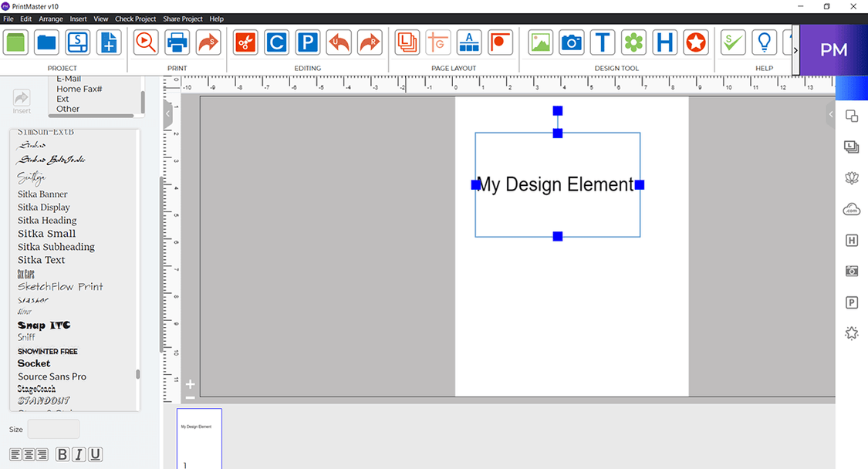
Task: Click the green spell check icon
Action: click(x=733, y=42)
